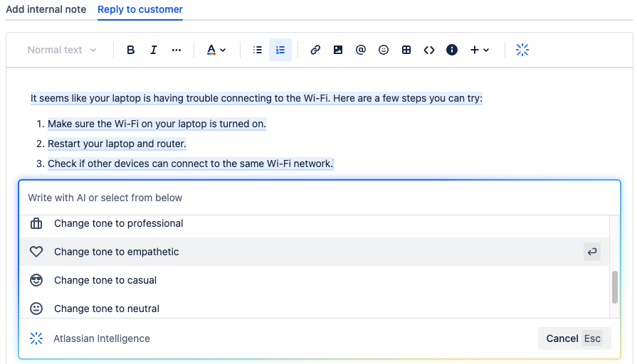Expand the plus insert menu
637x364 pixels.
tap(480, 50)
